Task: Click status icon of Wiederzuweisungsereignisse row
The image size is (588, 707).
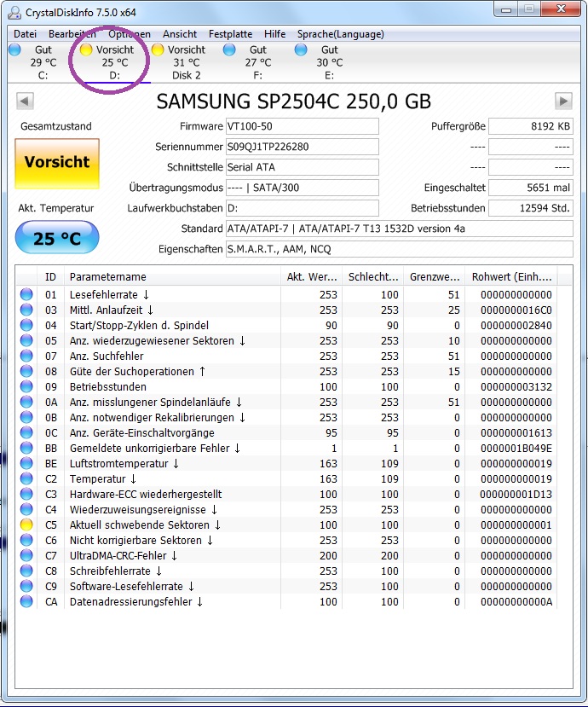Action: click(x=26, y=509)
